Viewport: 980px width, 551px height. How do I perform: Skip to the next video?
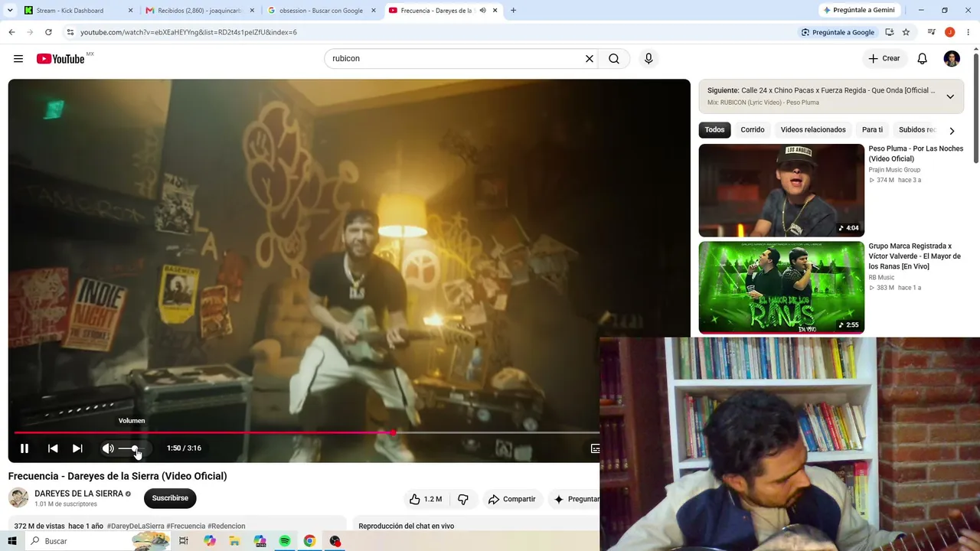click(77, 448)
